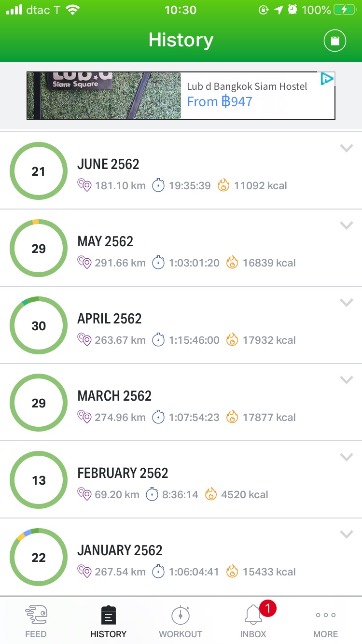
Task: Open the Inbox tab with notification badge
Action: [253, 621]
